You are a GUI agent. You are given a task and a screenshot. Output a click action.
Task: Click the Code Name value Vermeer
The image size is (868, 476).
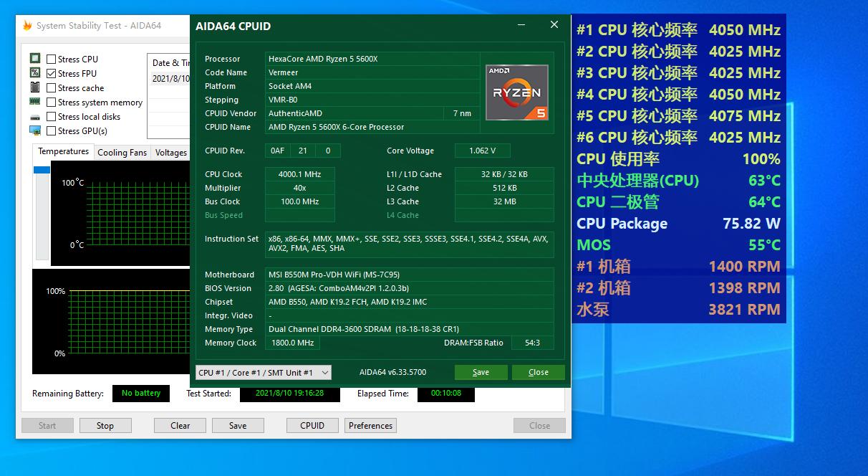coord(283,72)
